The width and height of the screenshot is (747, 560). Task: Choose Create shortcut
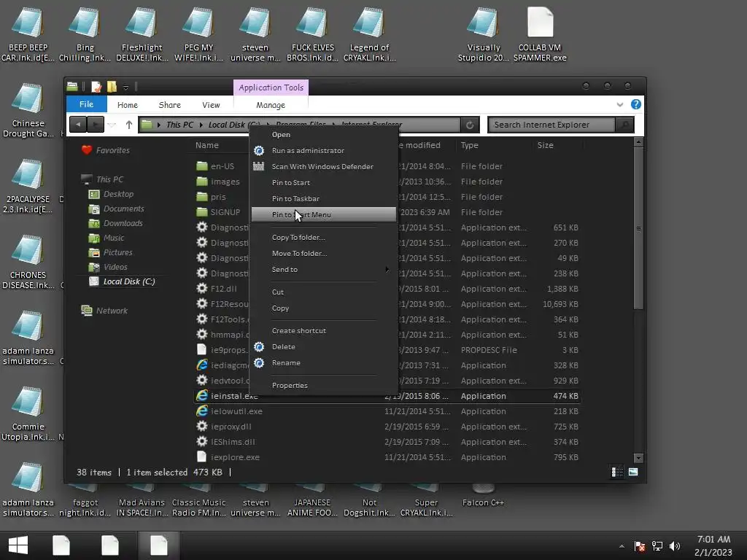pyautogui.click(x=298, y=331)
